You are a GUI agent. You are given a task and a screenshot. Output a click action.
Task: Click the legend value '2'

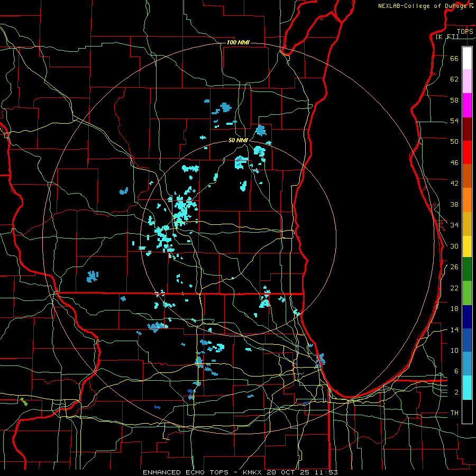[x=456, y=392]
